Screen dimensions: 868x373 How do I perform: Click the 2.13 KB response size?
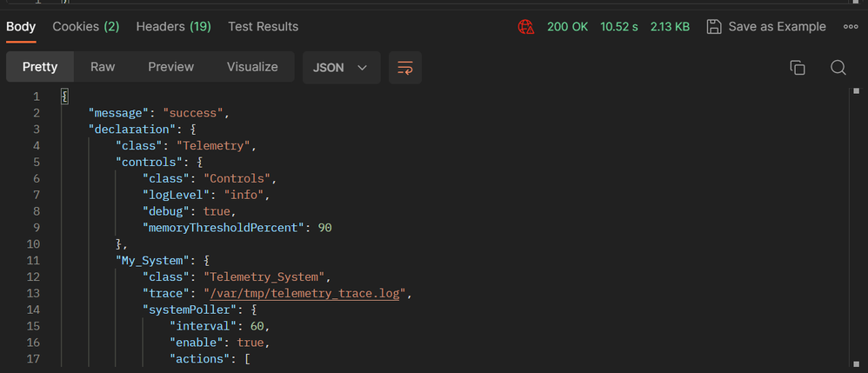coord(670,27)
